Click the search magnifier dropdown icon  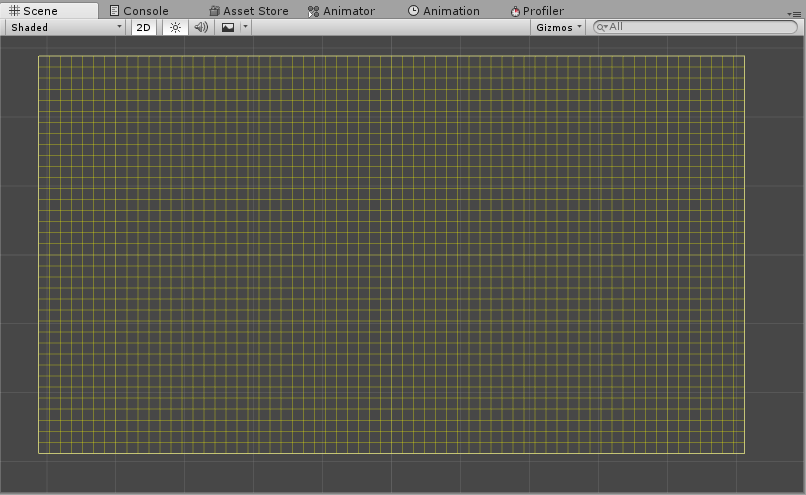pyautogui.click(x=601, y=27)
